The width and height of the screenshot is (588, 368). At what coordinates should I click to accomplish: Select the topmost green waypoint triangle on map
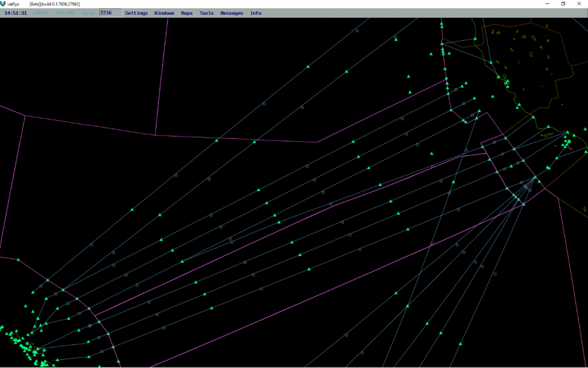click(x=442, y=22)
